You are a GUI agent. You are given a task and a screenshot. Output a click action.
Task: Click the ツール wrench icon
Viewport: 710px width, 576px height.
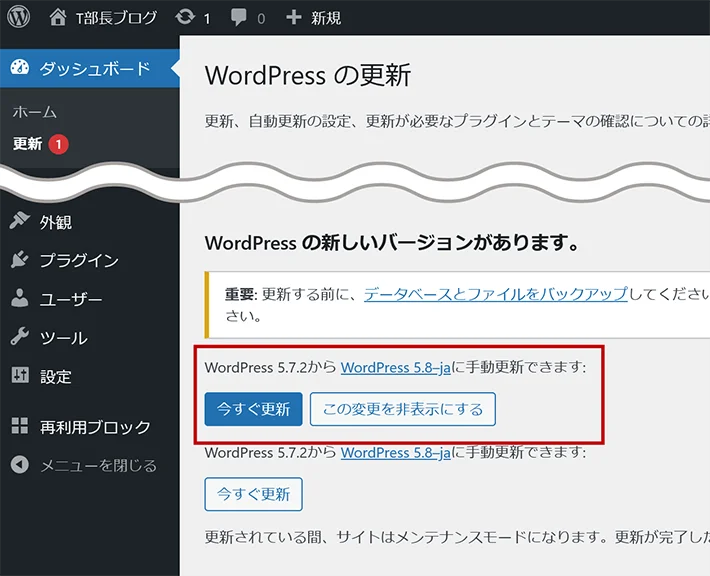(x=19, y=336)
